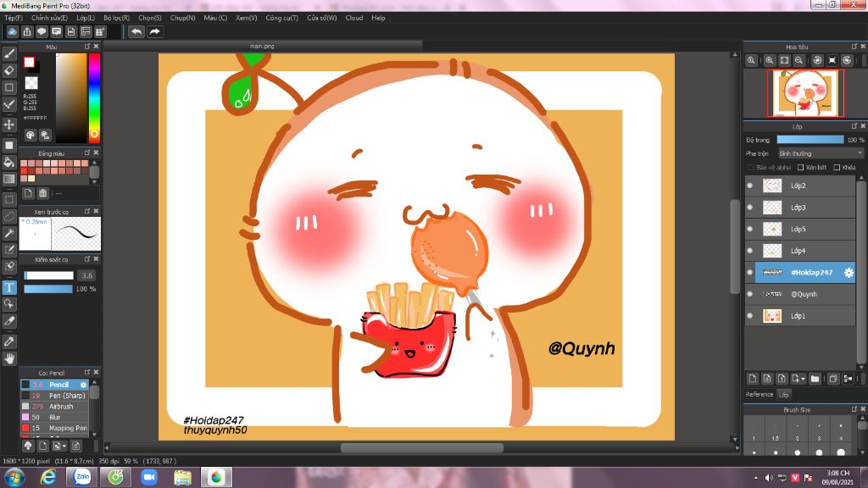The width and height of the screenshot is (868, 488).
Task: Expand the add-brush dropdown arrow
Action: pyautogui.click(x=64, y=446)
